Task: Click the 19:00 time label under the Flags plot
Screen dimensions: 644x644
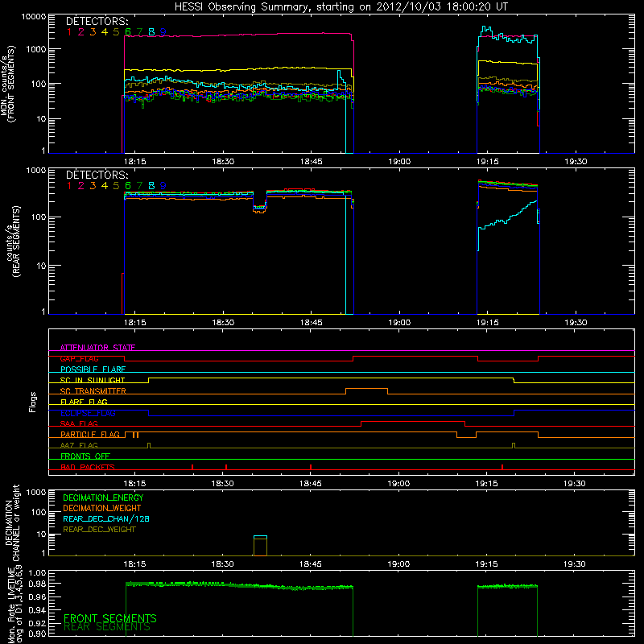Action: (398, 484)
